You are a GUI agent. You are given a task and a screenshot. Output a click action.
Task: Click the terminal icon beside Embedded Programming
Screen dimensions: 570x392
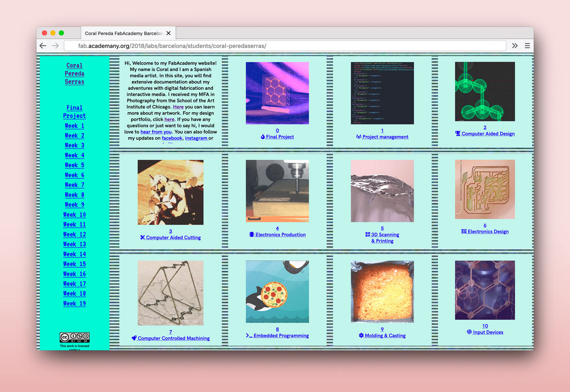coord(249,335)
